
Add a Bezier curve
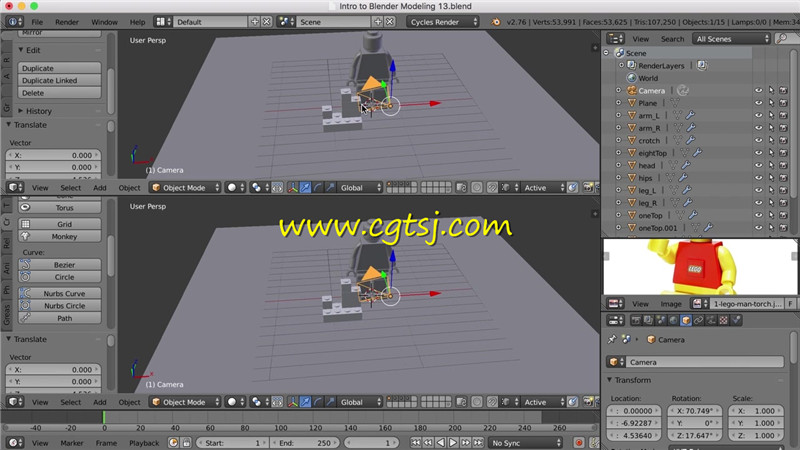(x=59, y=265)
